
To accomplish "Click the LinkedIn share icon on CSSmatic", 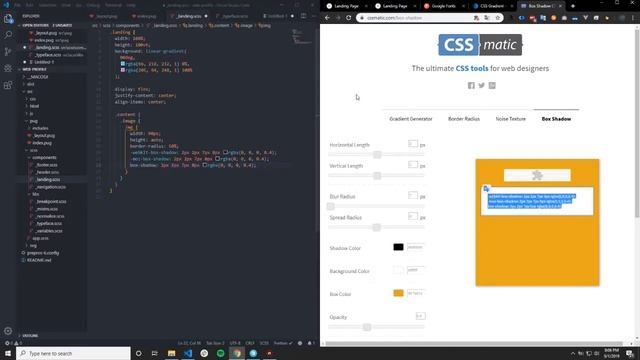I will (x=492, y=85).
